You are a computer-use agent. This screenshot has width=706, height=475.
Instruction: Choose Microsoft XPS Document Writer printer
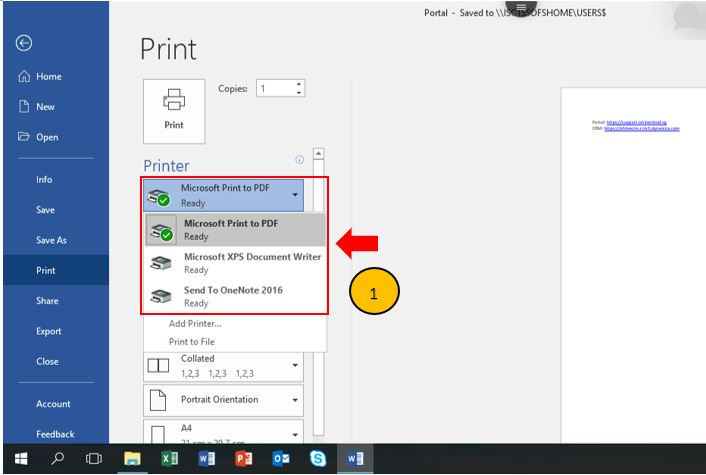(x=235, y=263)
